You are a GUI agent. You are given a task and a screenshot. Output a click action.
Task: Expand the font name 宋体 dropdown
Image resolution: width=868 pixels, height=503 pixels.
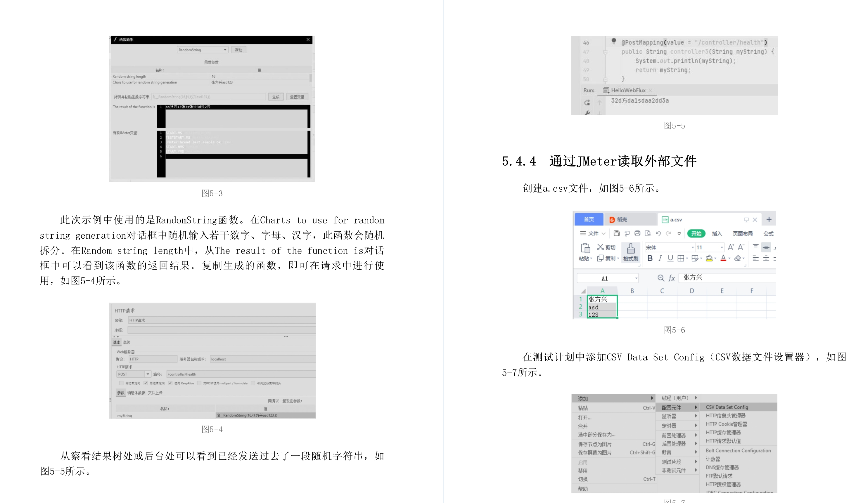pyautogui.click(x=692, y=247)
